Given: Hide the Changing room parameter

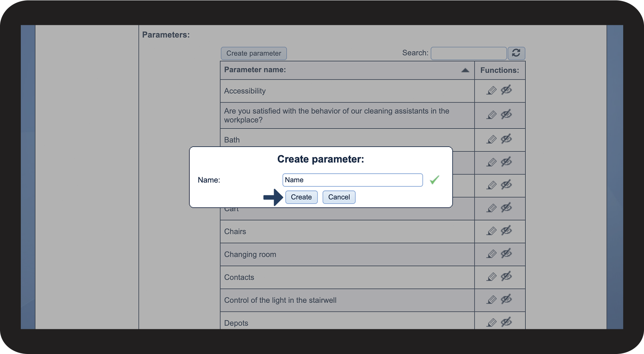Looking at the screenshot, I should click(x=506, y=253).
